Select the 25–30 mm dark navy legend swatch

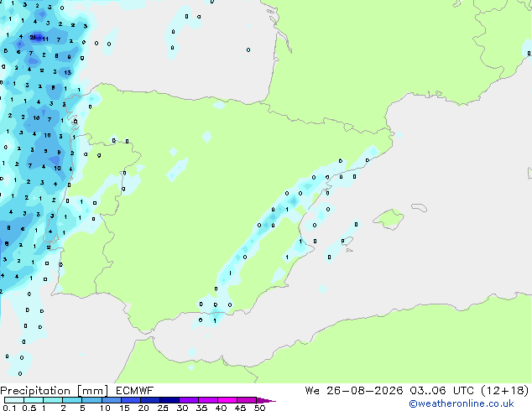[x=170, y=400]
